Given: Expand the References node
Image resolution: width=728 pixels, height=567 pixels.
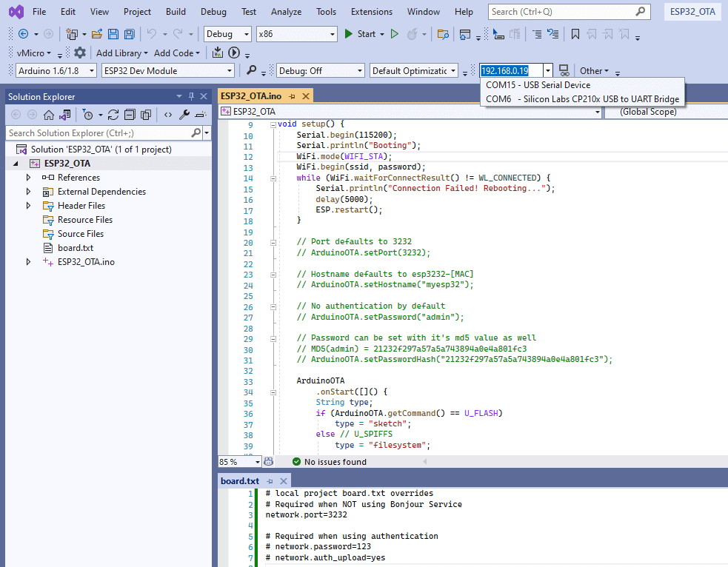Looking at the screenshot, I should coord(28,177).
